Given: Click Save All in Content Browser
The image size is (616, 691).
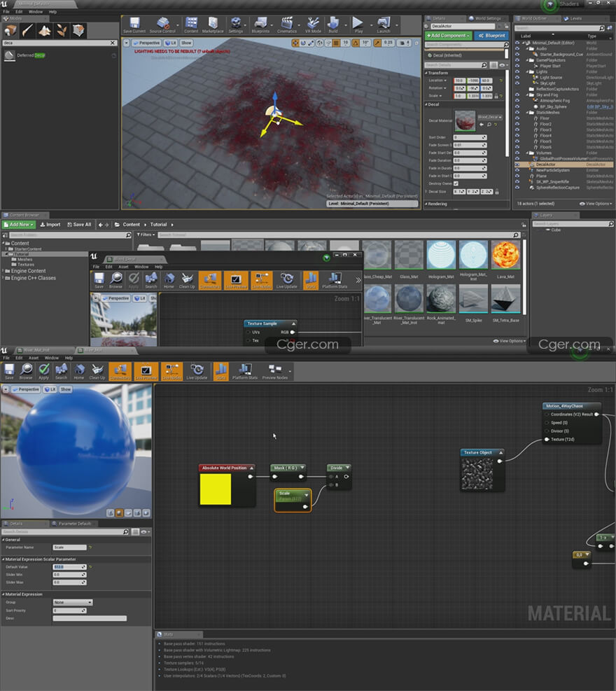Looking at the screenshot, I should 79,225.
